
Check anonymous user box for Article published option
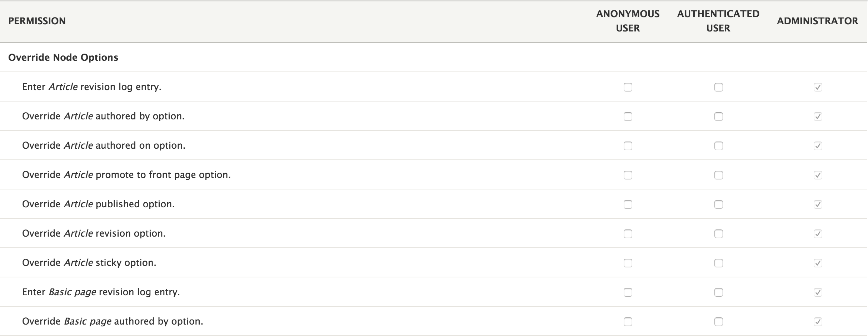[x=628, y=204]
